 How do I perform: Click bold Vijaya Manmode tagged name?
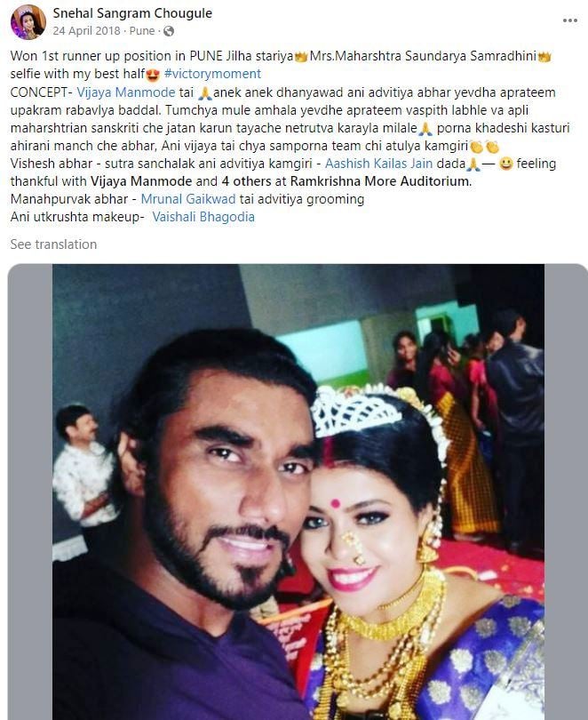(141, 181)
